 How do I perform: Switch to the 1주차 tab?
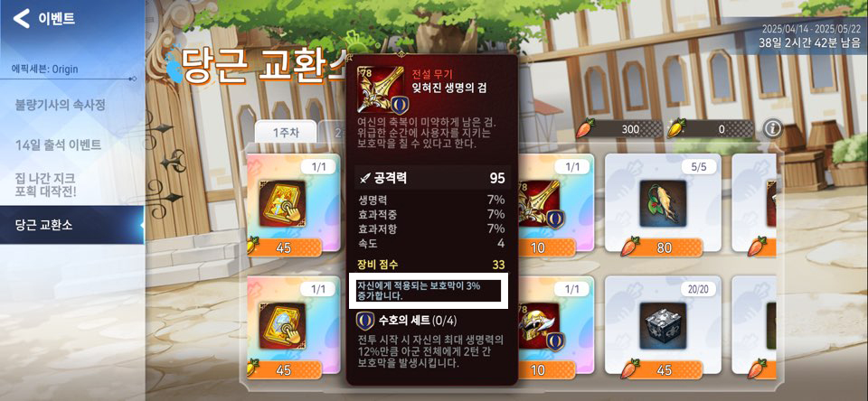click(285, 132)
